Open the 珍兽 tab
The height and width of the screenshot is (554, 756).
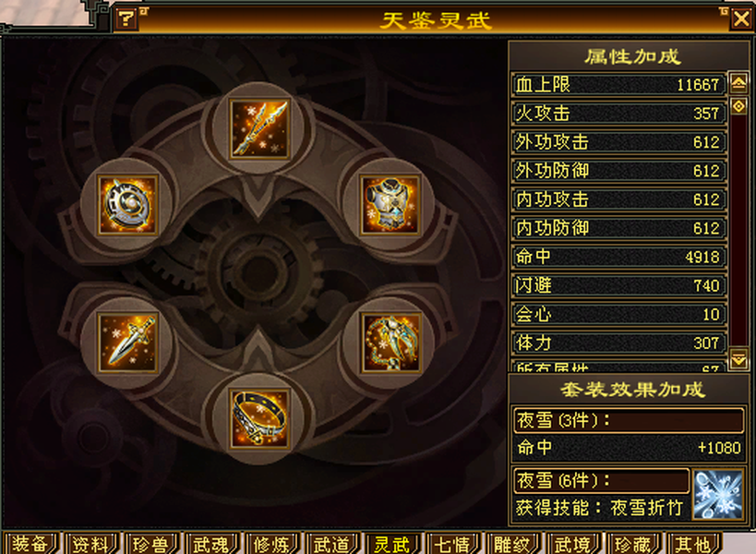tap(150, 544)
